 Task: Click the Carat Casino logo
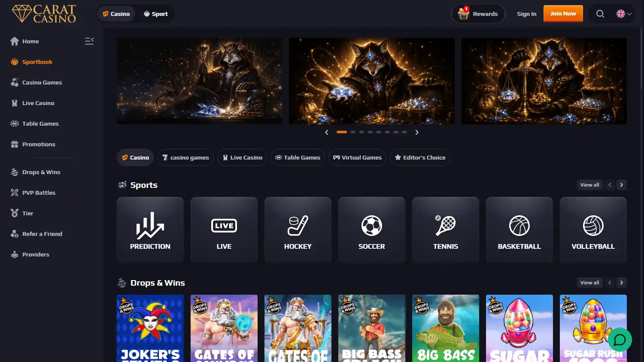point(44,14)
